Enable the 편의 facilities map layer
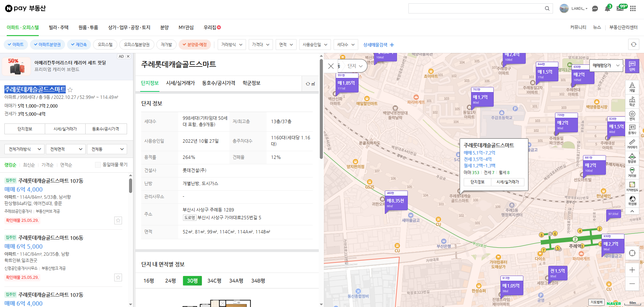 coord(632,116)
